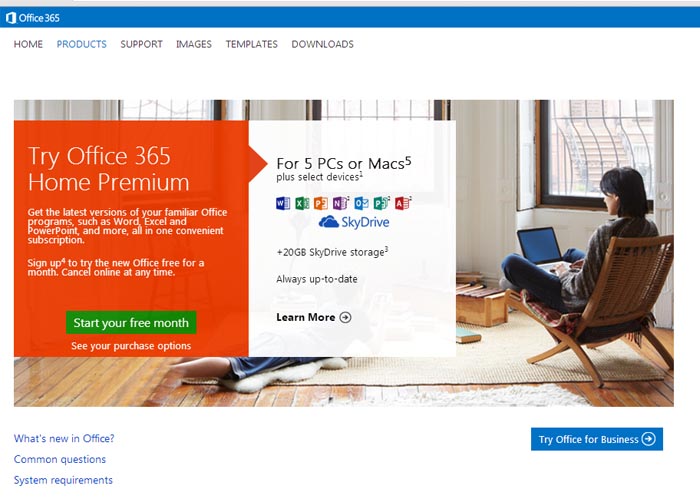Click the arrow icon in Try Office for Business
Image resolution: width=700 pixels, height=500 pixels.
tap(649, 439)
